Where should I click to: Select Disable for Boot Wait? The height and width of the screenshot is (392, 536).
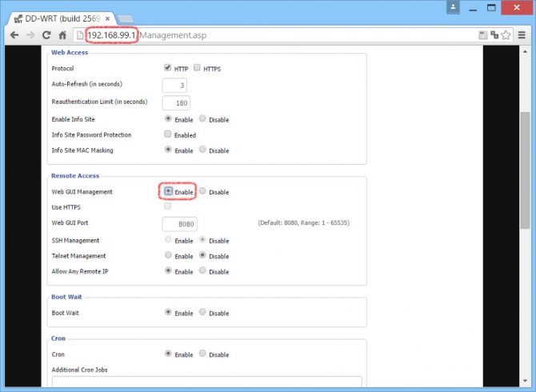coord(202,312)
